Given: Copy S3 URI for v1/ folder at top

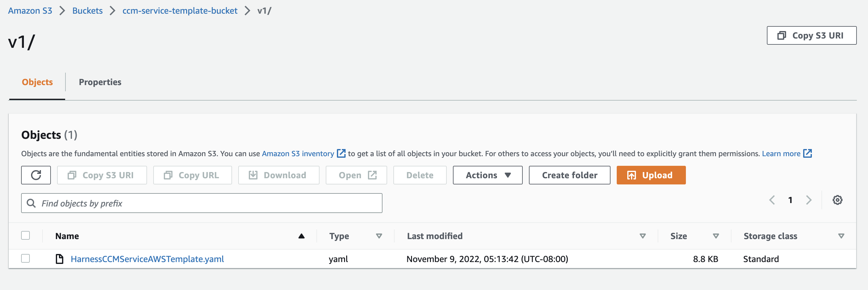Looking at the screenshot, I should point(811,35).
